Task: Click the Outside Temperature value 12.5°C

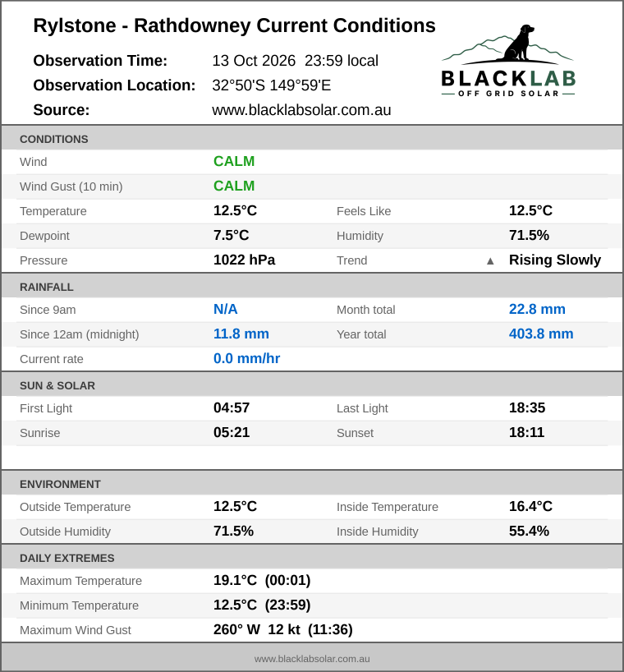Action: 235,506
